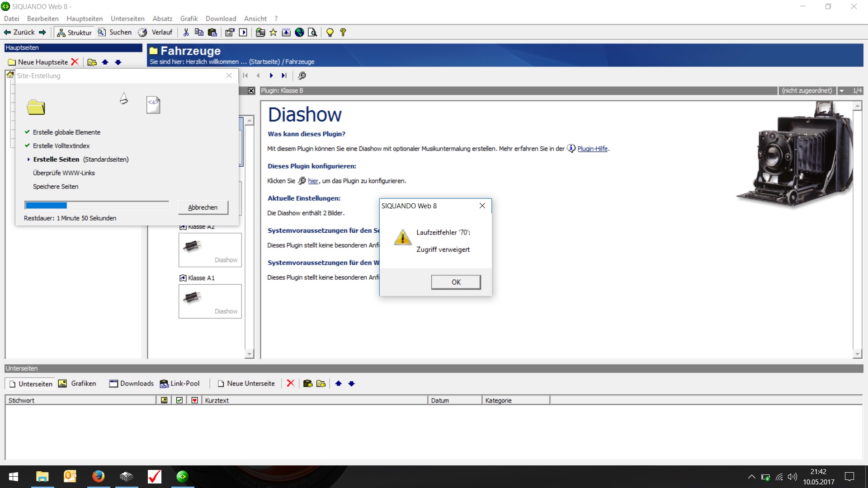Click the page preview magnifier icon
This screenshot has height=488, width=868.
point(312,32)
